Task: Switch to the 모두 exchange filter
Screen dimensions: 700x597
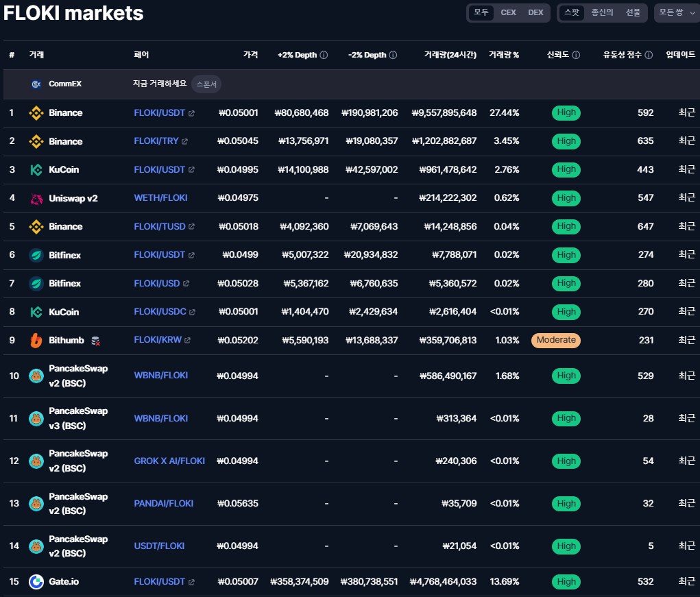Action: click(481, 12)
